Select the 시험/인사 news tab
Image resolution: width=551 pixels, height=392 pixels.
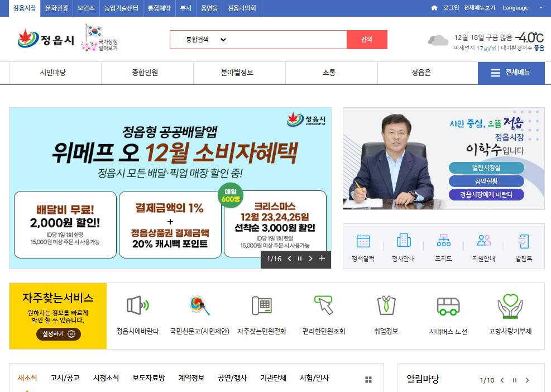click(x=314, y=378)
